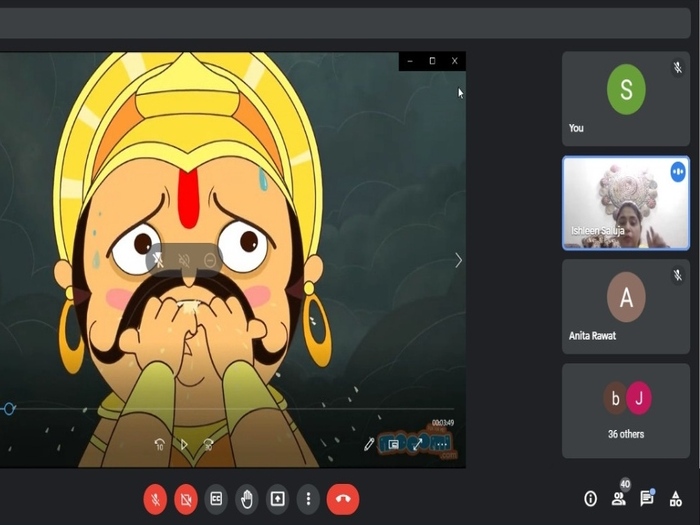
Task: Maximize the shared video player window
Action: tap(432, 61)
